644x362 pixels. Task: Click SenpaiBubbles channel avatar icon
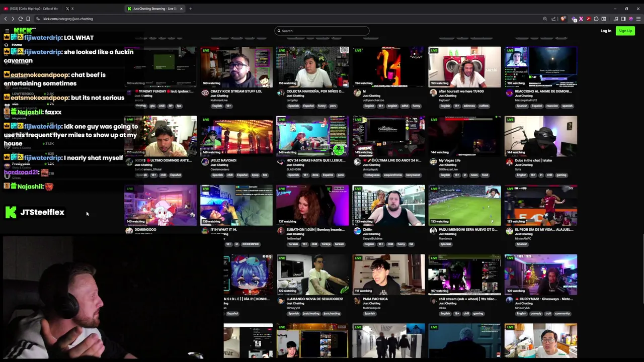(x=357, y=231)
